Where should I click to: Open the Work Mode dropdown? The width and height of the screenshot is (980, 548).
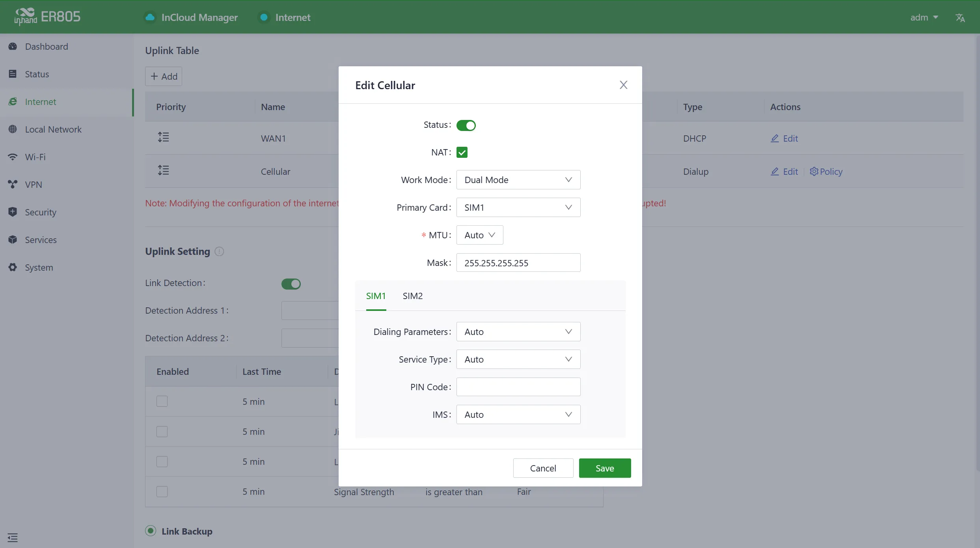[x=518, y=180]
